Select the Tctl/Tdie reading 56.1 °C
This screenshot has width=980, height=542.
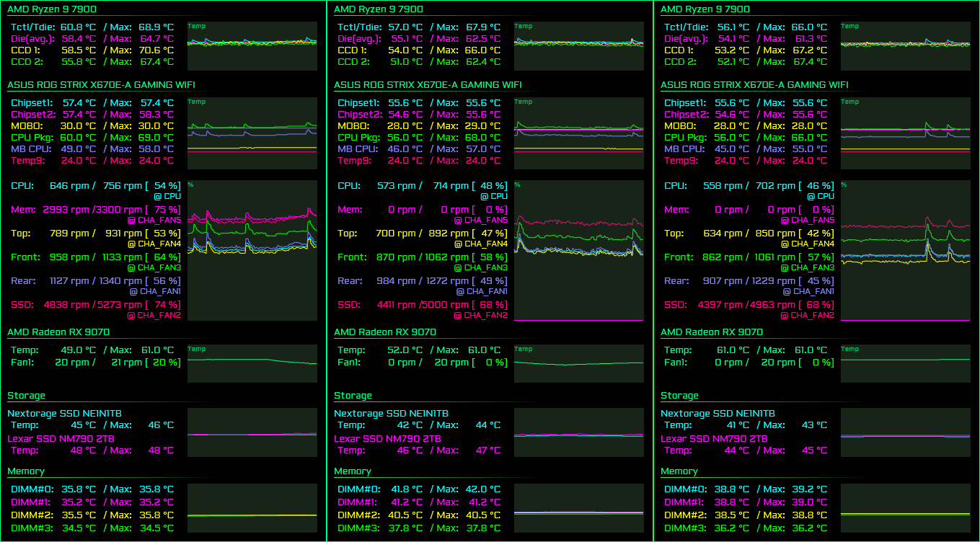pyautogui.click(x=732, y=27)
